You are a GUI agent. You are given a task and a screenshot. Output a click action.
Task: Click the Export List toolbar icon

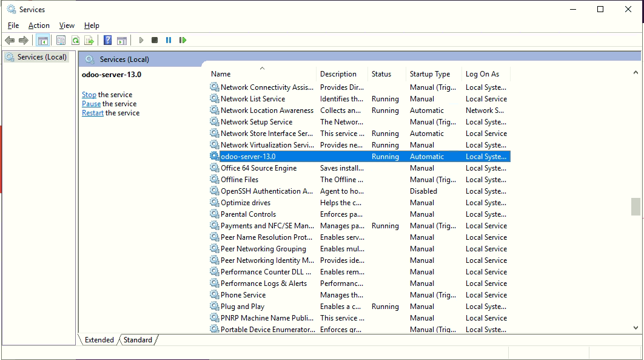point(89,40)
